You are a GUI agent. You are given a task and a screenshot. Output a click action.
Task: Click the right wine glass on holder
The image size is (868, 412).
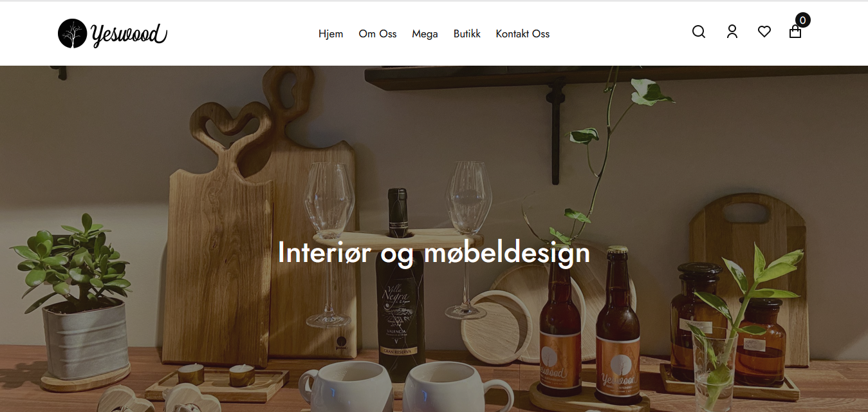click(x=468, y=238)
